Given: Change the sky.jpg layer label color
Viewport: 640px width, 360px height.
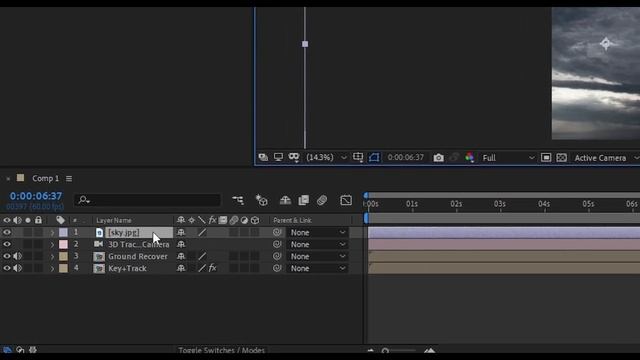Looking at the screenshot, I should 63,232.
